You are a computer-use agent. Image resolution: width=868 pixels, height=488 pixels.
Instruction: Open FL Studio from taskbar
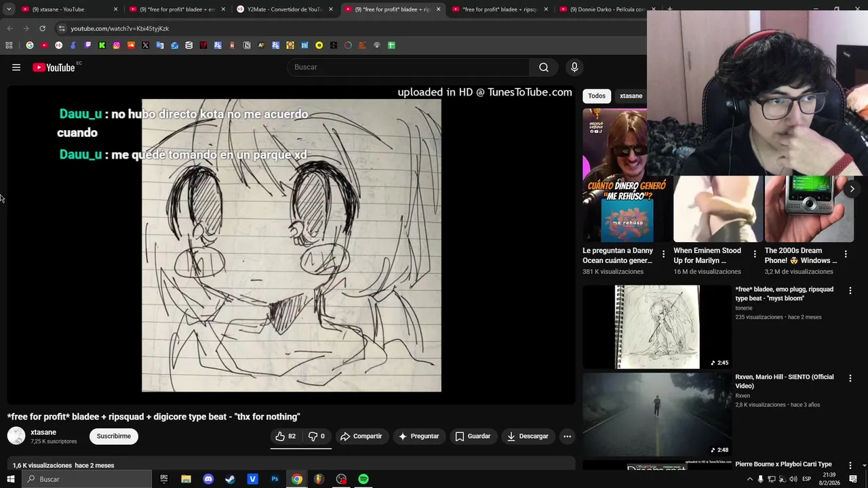[x=319, y=479]
